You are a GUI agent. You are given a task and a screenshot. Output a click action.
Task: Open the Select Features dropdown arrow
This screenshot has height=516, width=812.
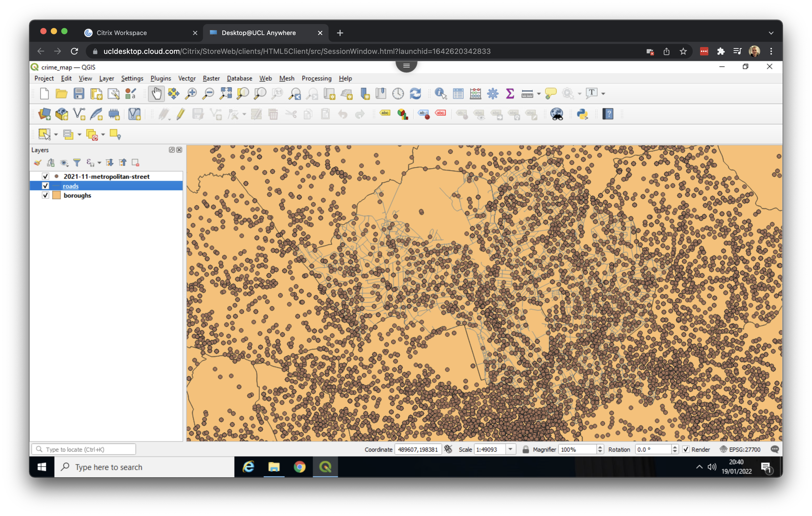tap(56, 134)
